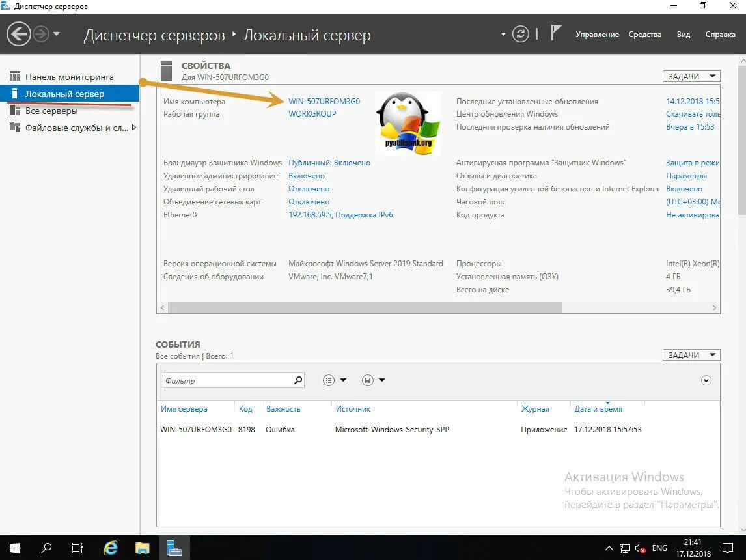Open File Explorer from taskbar
The width and height of the screenshot is (746, 560).
[x=142, y=548]
